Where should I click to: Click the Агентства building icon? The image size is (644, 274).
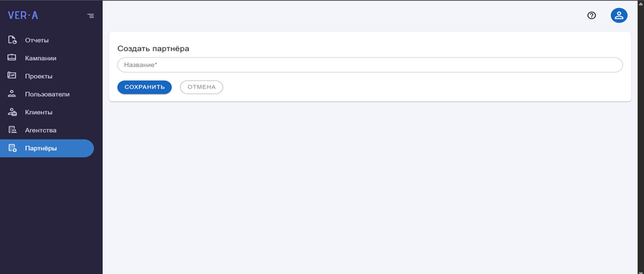coord(12,130)
